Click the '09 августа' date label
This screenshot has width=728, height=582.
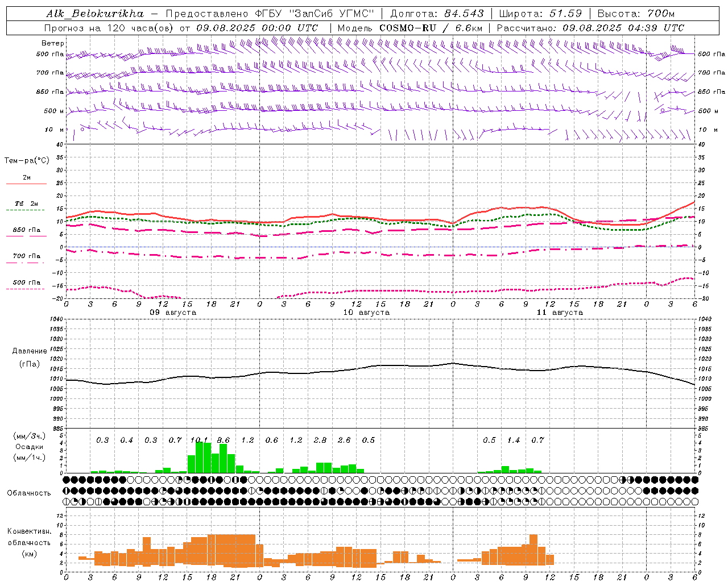click(x=173, y=313)
